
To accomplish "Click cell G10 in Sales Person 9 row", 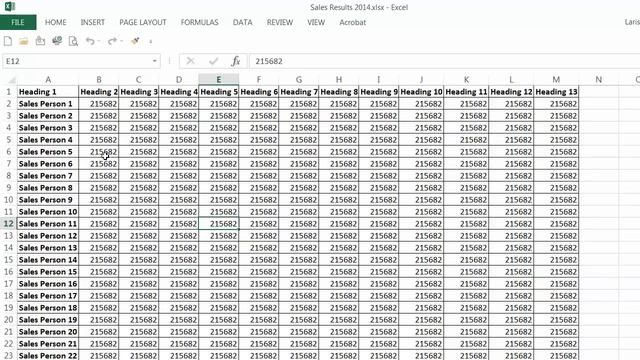I will [x=299, y=200].
